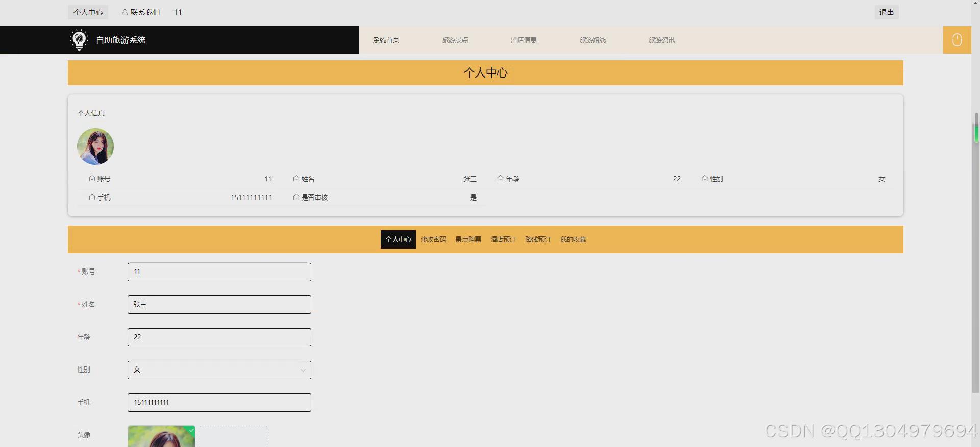Click the home icon next to 账号
Image resolution: width=980 pixels, height=447 pixels.
tap(92, 179)
